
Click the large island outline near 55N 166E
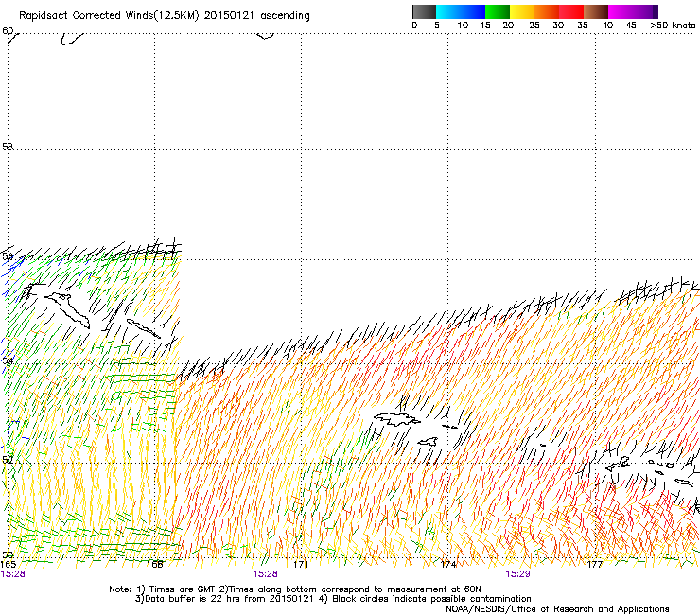[x=67, y=309]
